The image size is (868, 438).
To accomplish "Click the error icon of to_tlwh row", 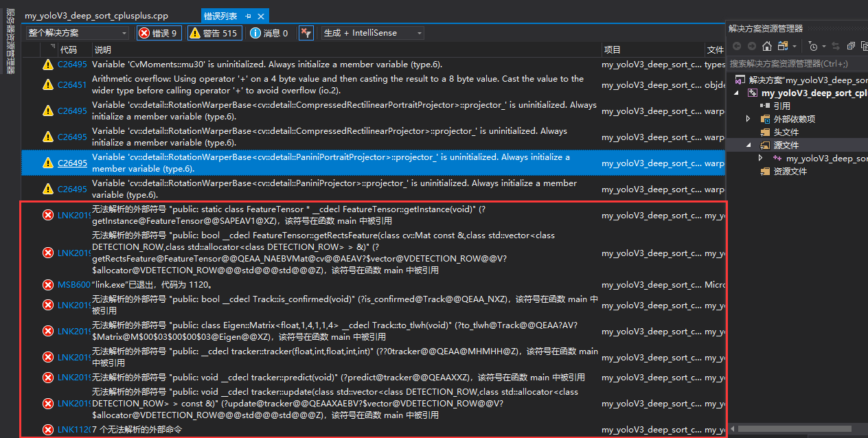I will click(48, 331).
